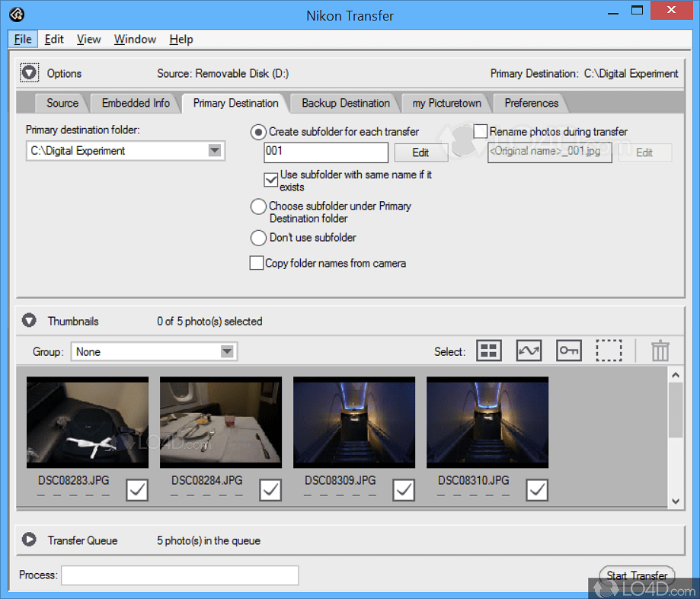Collapse the Options section
700x599 pixels.
click(x=29, y=72)
